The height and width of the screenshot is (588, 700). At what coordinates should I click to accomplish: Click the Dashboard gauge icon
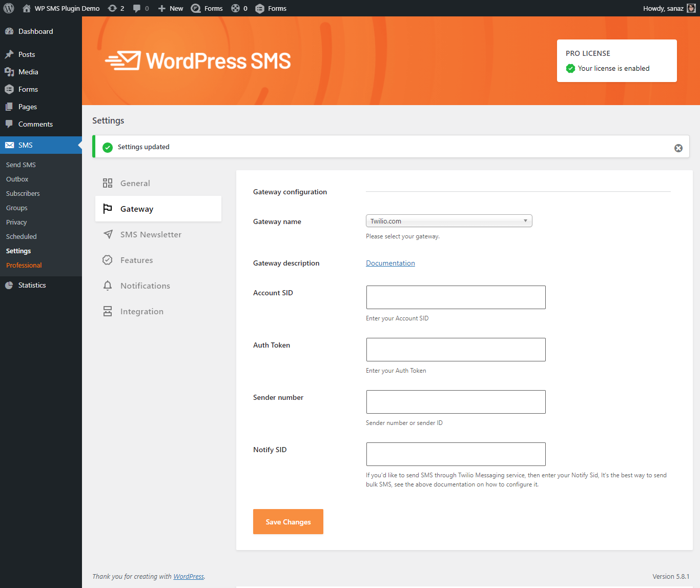tap(9, 31)
